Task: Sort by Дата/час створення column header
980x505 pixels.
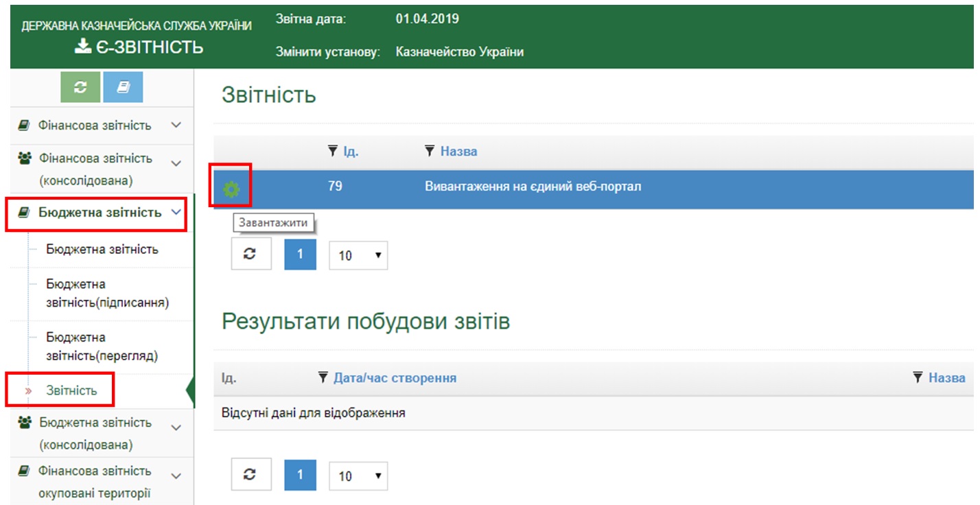Action: [395, 377]
